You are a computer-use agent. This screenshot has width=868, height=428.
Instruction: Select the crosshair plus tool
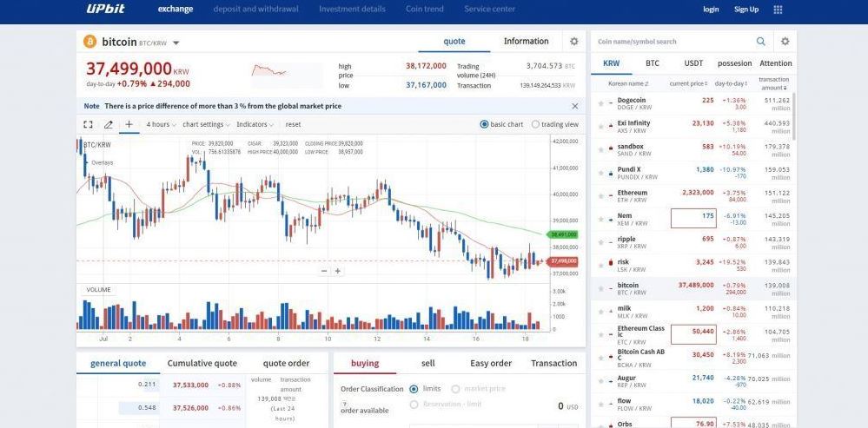point(129,124)
